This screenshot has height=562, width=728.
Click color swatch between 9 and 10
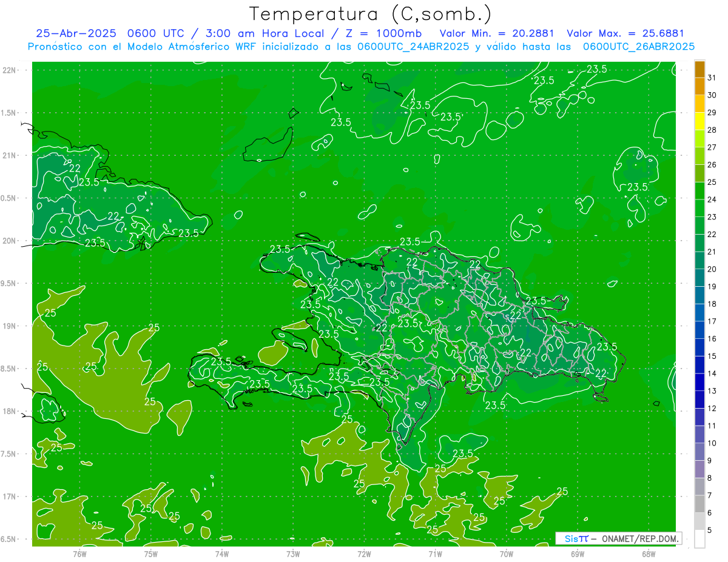click(699, 452)
